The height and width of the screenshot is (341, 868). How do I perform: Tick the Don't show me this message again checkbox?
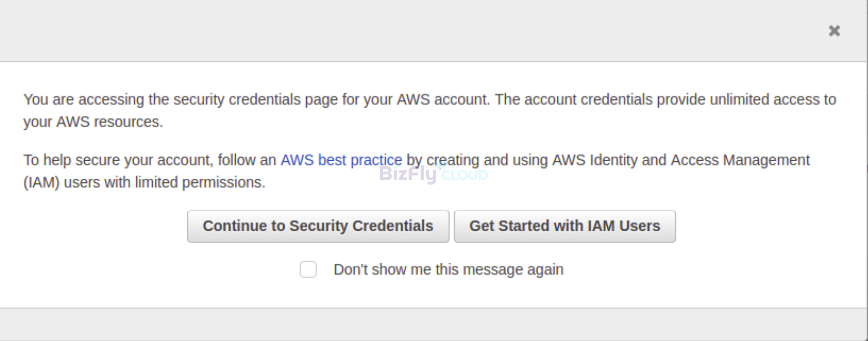tap(308, 269)
